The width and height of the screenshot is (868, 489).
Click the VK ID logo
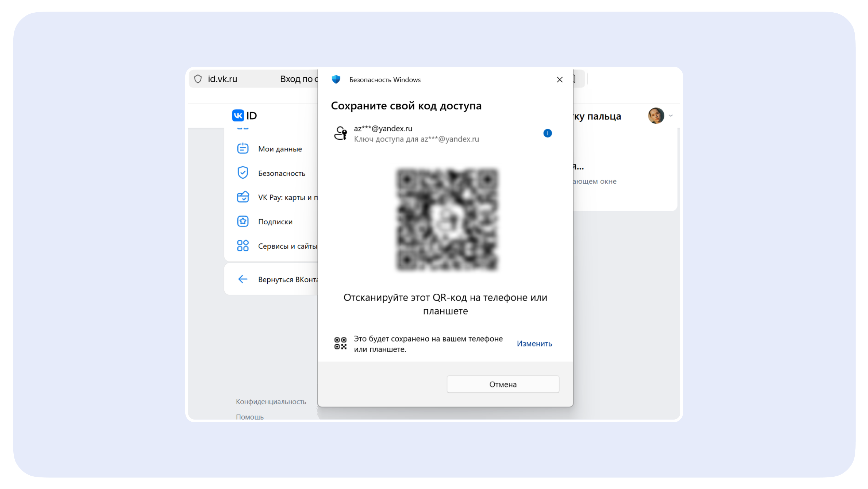click(x=244, y=116)
